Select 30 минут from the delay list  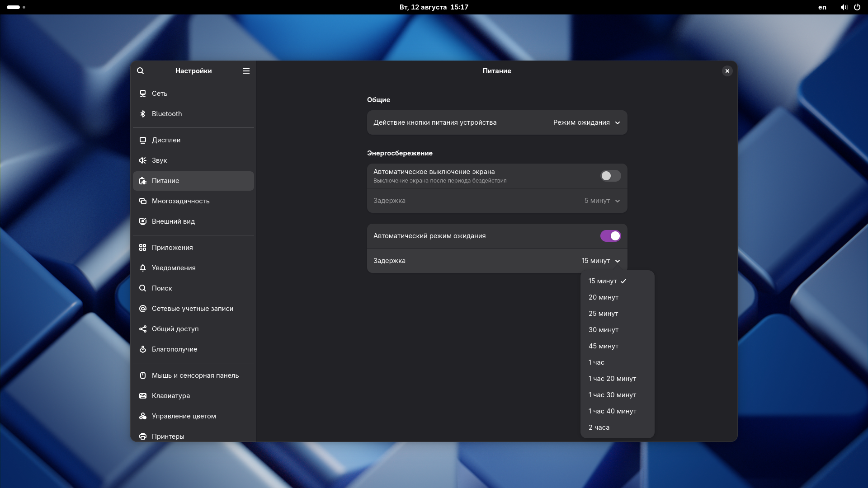pyautogui.click(x=604, y=330)
